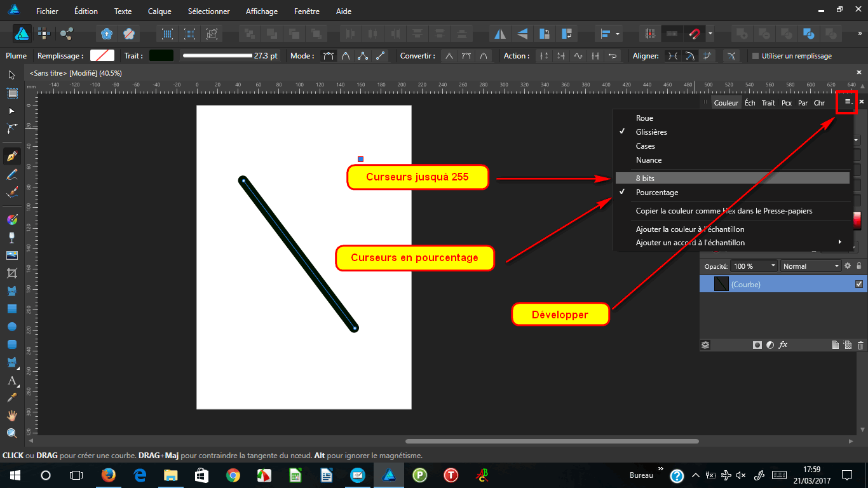Choose 8 bits in the color menu
Screen dimensions: 868x488
733,179
